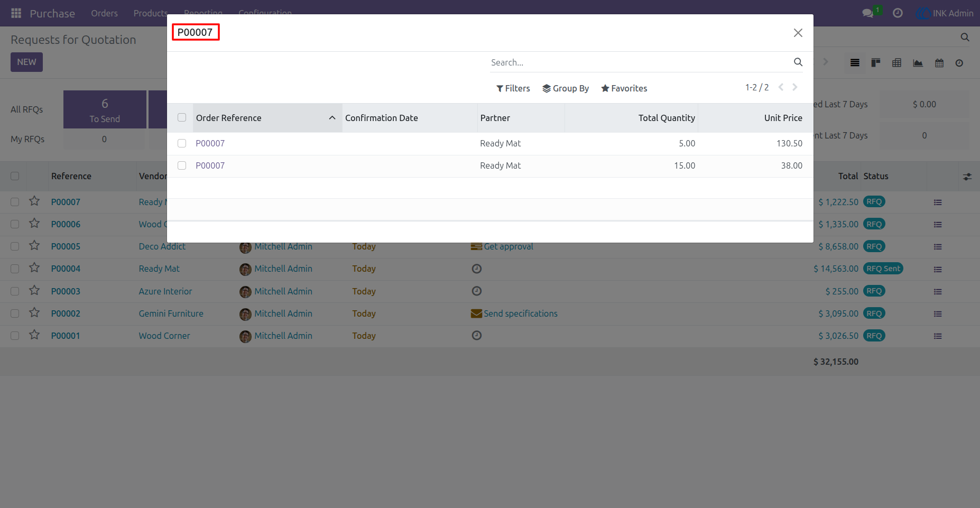
Task: Switch to pivot table view icon
Action: pos(897,63)
